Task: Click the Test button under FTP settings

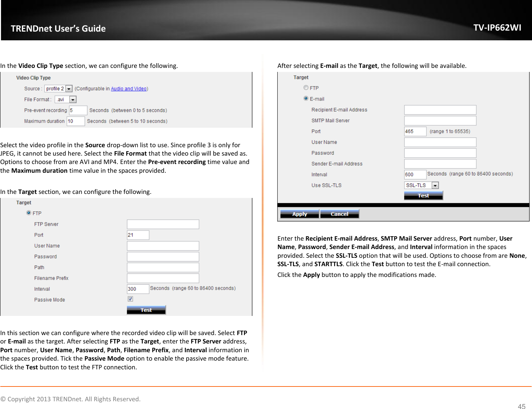Action: (146, 310)
